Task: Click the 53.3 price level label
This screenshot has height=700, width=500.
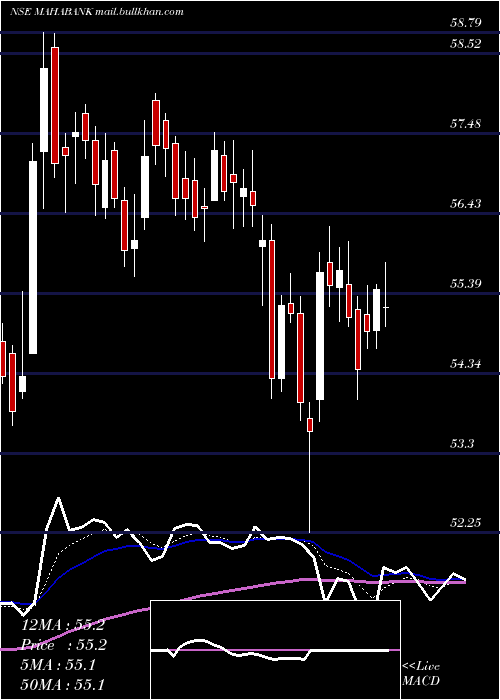Action: pyautogui.click(x=462, y=444)
